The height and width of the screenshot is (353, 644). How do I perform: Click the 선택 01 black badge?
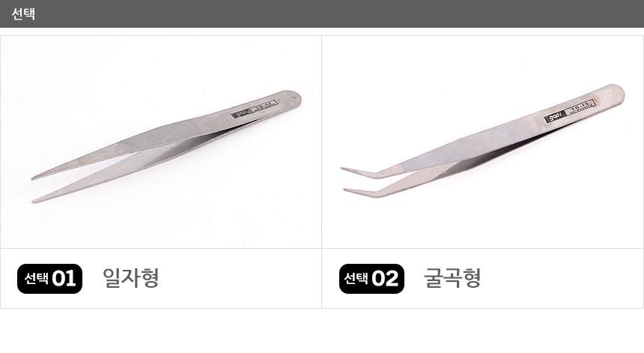(x=49, y=279)
